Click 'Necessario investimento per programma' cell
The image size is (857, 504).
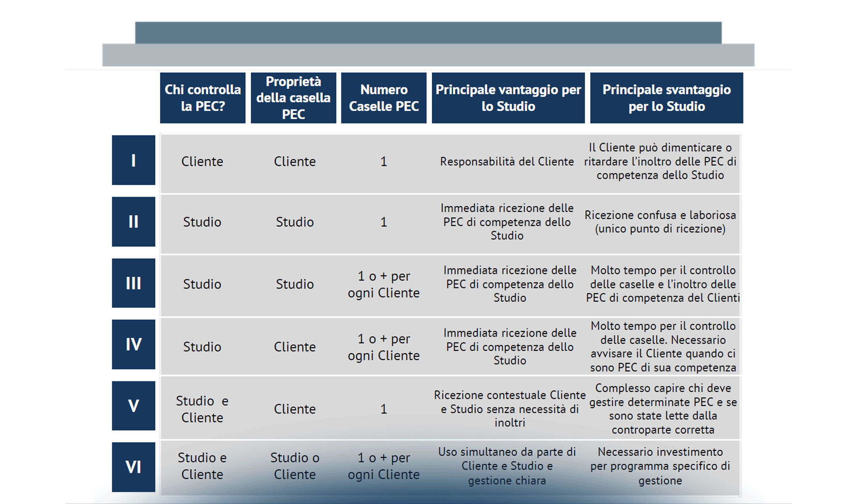(660, 466)
